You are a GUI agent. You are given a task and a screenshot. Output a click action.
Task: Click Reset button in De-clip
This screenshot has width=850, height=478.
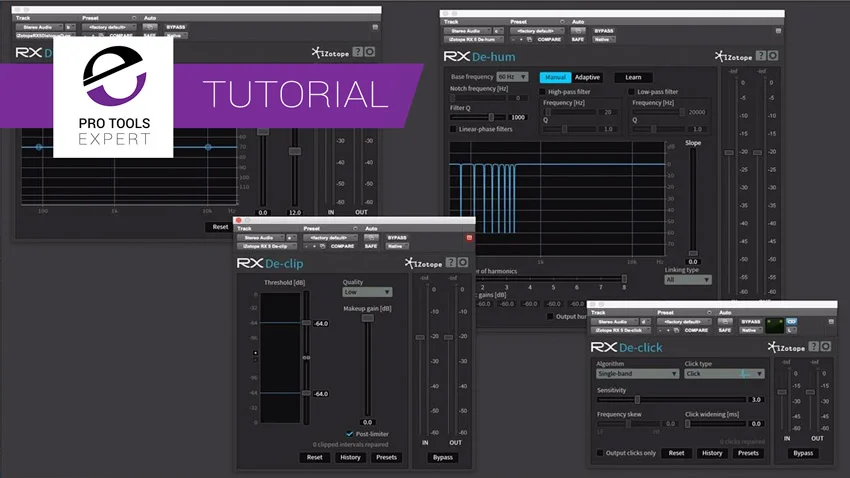click(314, 457)
